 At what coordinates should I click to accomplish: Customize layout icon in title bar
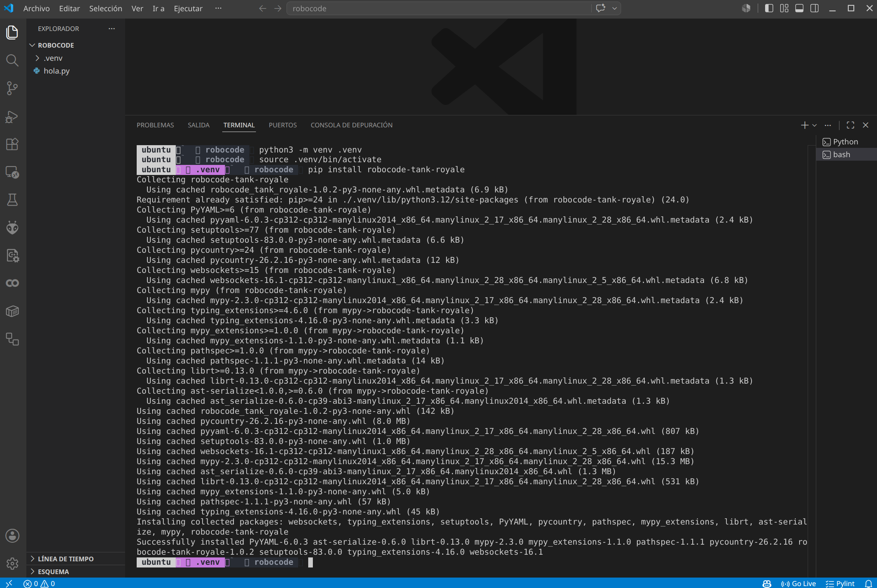(784, 8)
